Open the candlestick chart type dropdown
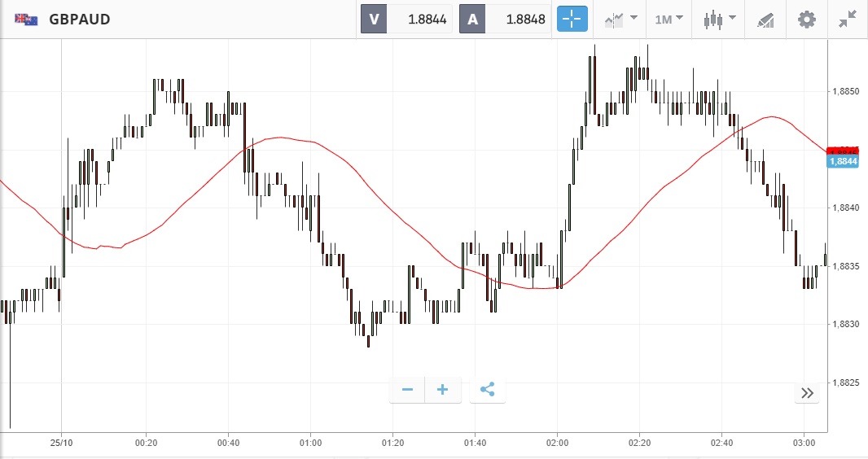This screenshot has height=459, width=868. coord(720,19)
